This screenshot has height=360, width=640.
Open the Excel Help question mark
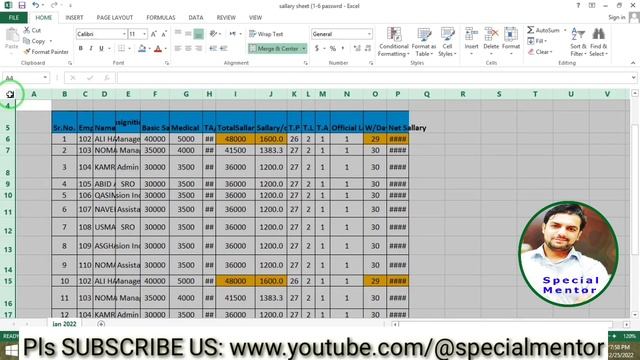pos(578,5)
